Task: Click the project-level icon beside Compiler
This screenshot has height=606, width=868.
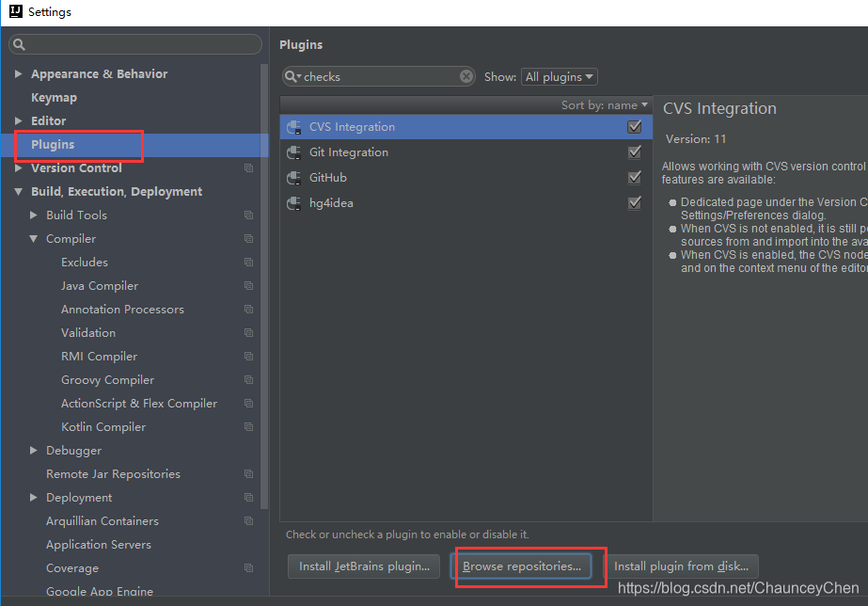Action: tap(248, 239)
